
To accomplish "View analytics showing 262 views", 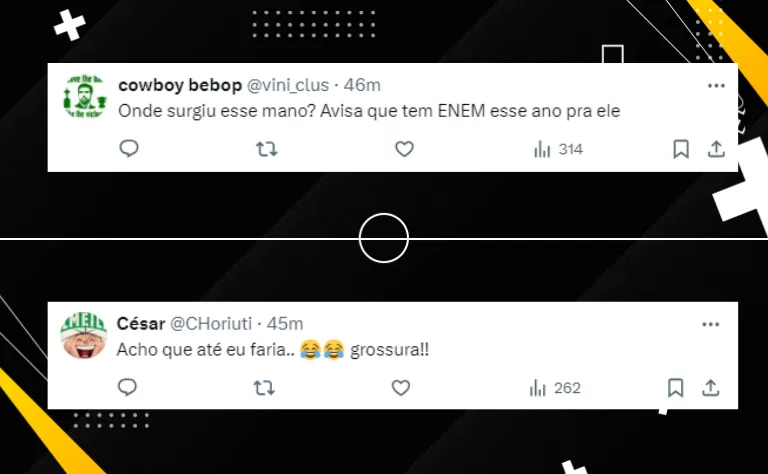I will pos(555,388).
